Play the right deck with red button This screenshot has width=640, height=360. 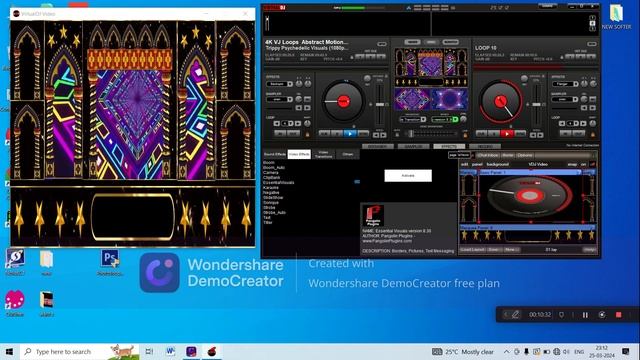pyautogui.click(x=507, y=133)
